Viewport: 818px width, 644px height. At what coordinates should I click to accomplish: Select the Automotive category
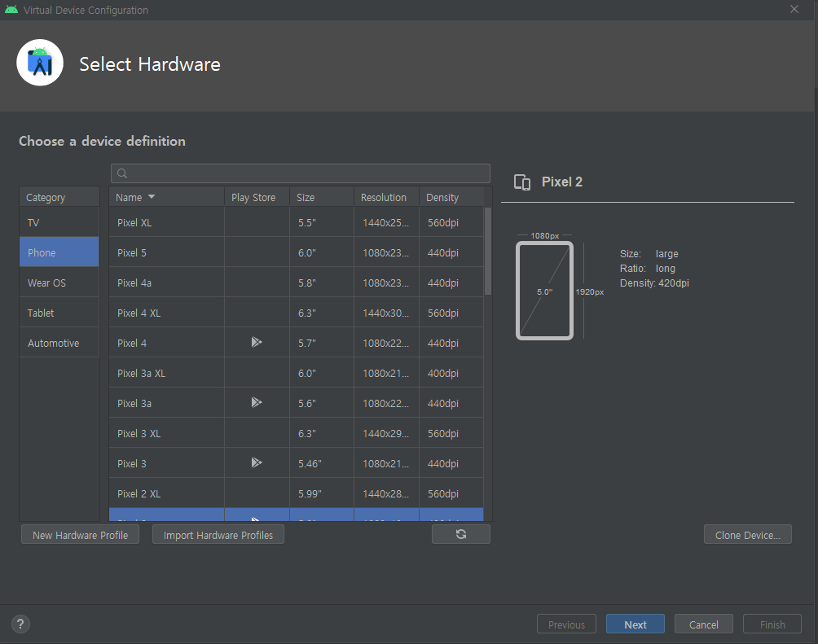tap(59, 343)
